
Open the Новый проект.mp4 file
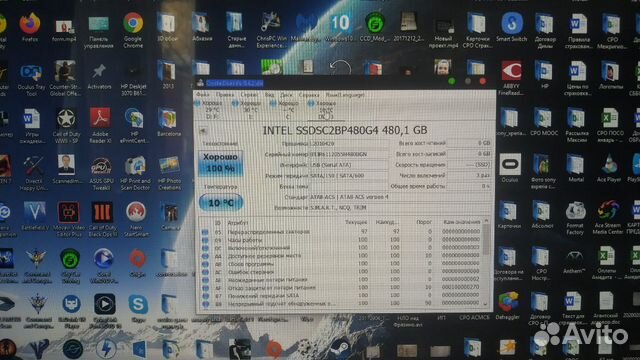pyautogui.click(x=443, y=33)
